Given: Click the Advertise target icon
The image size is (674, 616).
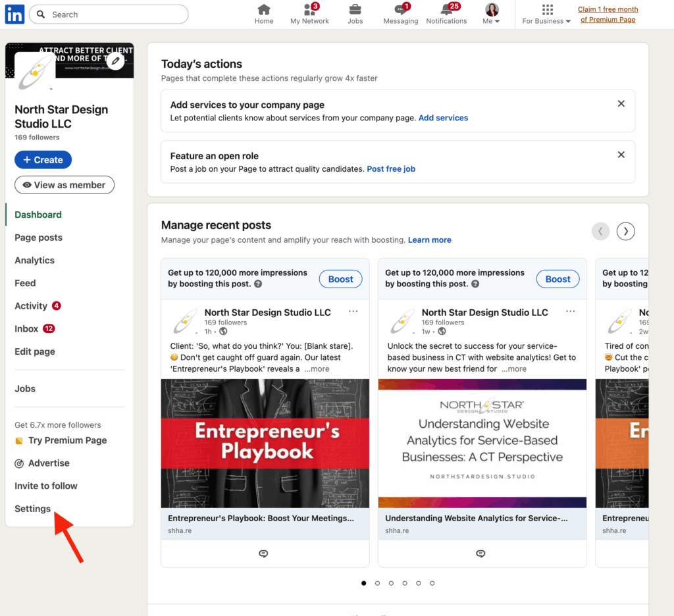Looking at the screenshot, I should [x=19, y=463].
